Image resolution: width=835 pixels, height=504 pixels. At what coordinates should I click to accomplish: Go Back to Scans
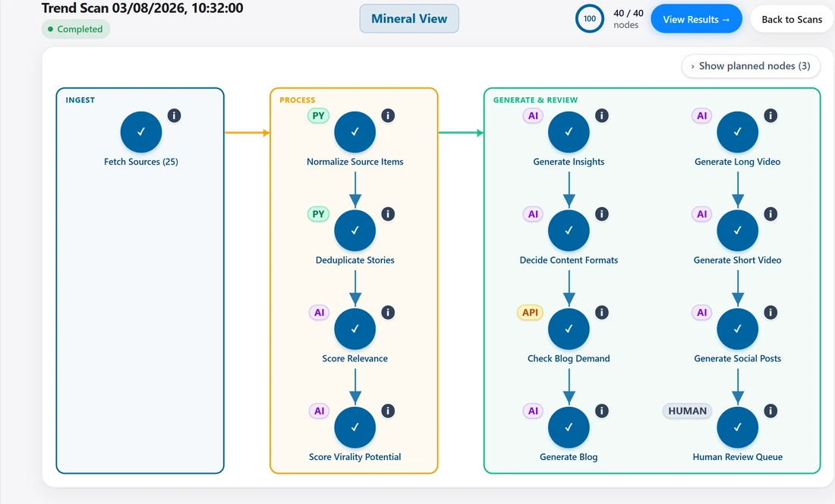pos(792,19)
